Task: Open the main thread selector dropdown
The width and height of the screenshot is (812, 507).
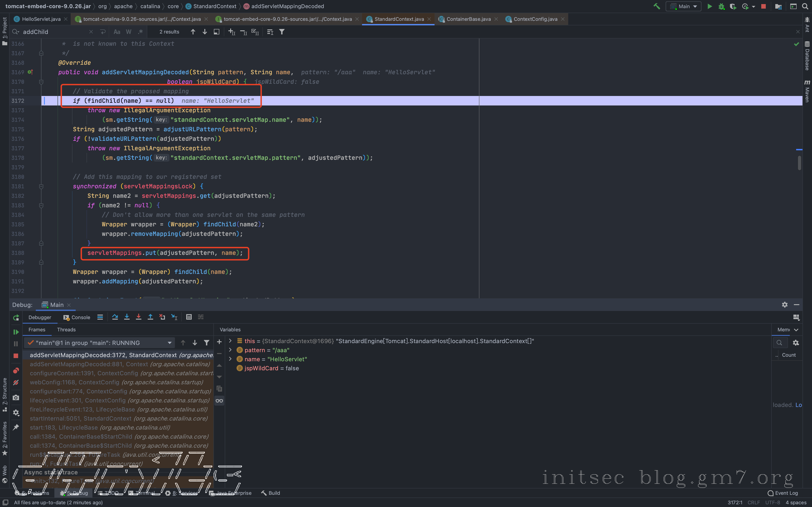Action: point(169,343)
